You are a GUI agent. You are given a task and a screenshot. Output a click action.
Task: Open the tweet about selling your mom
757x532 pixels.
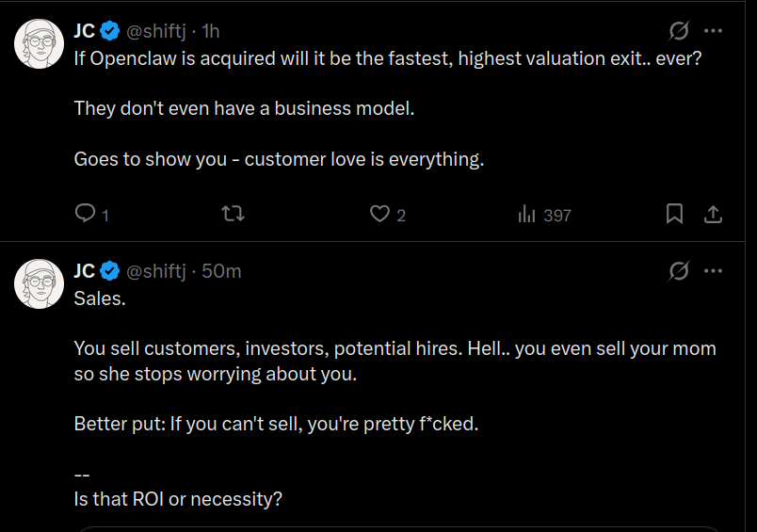pyautogui.click(x=395, y=362)
